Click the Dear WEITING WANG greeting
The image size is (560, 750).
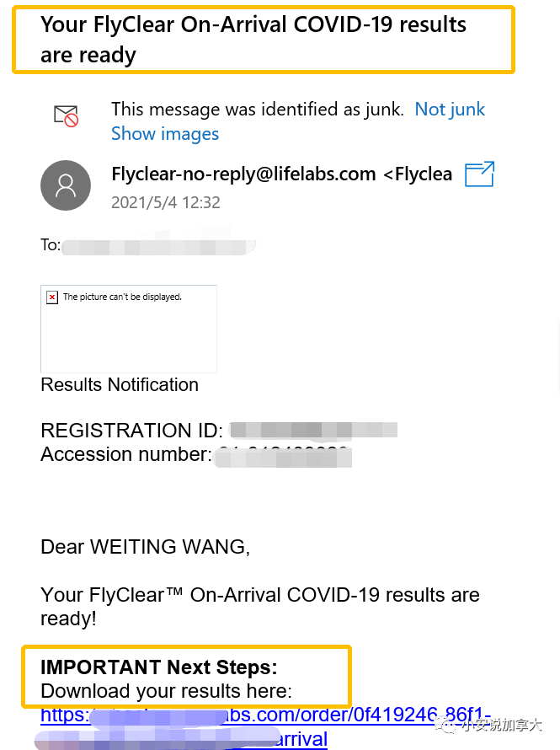tap(145, 547)
